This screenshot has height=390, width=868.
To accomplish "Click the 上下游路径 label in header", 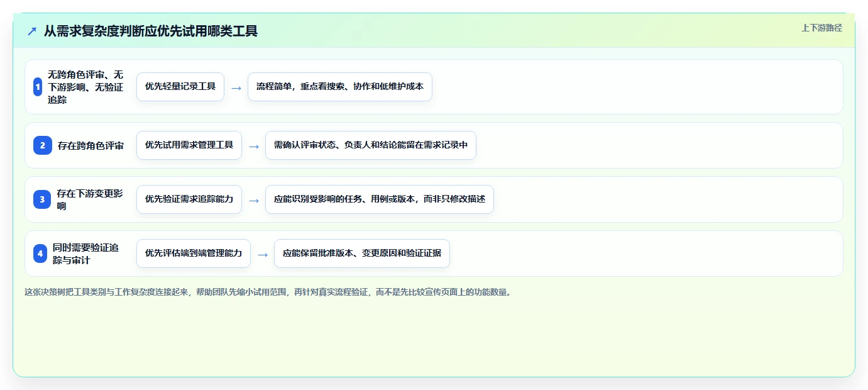I will click(821, 28).
